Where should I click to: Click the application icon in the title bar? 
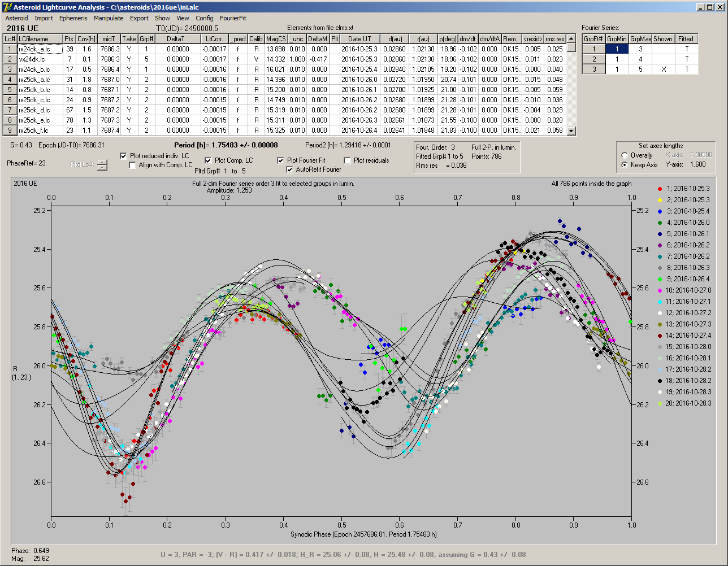(x=7, y=7)
